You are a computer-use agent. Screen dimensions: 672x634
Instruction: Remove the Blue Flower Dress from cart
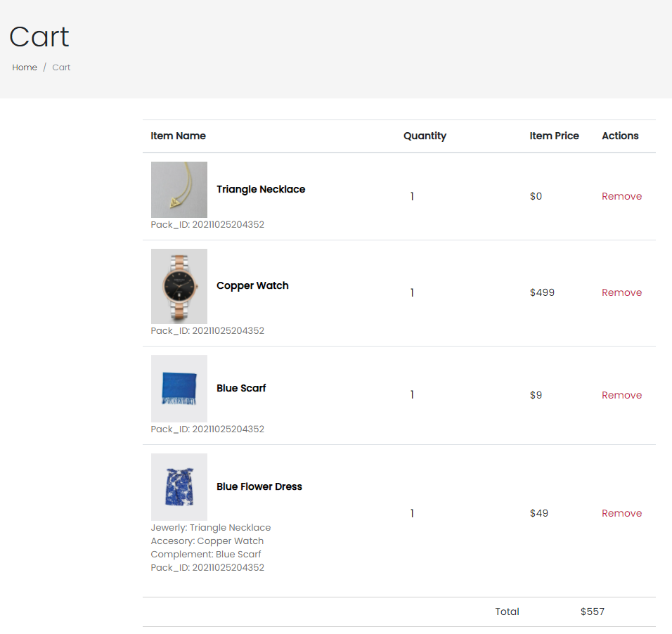(621, 513)
